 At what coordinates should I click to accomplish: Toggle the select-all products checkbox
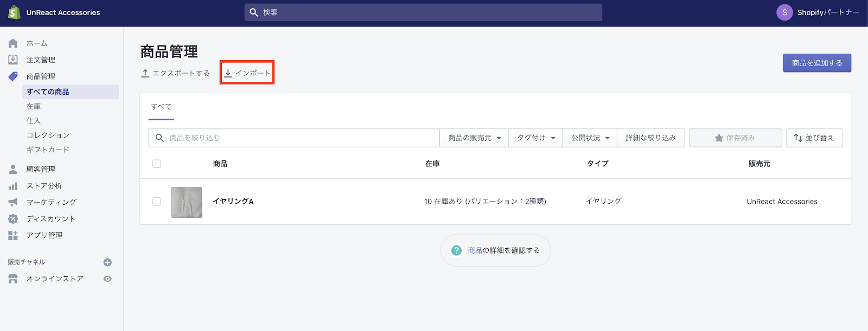pyautogui.click(x=157, y=164)
